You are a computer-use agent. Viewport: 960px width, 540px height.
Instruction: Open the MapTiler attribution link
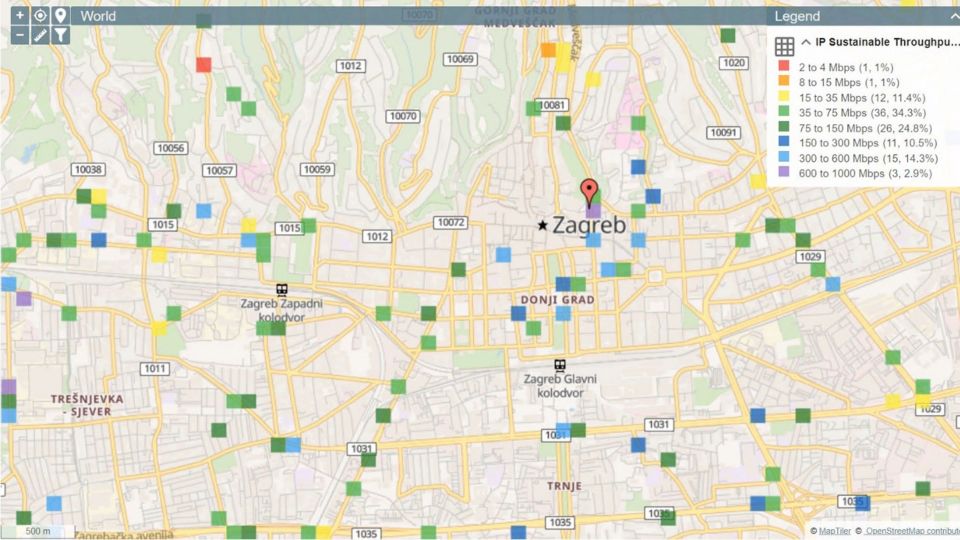834,531
